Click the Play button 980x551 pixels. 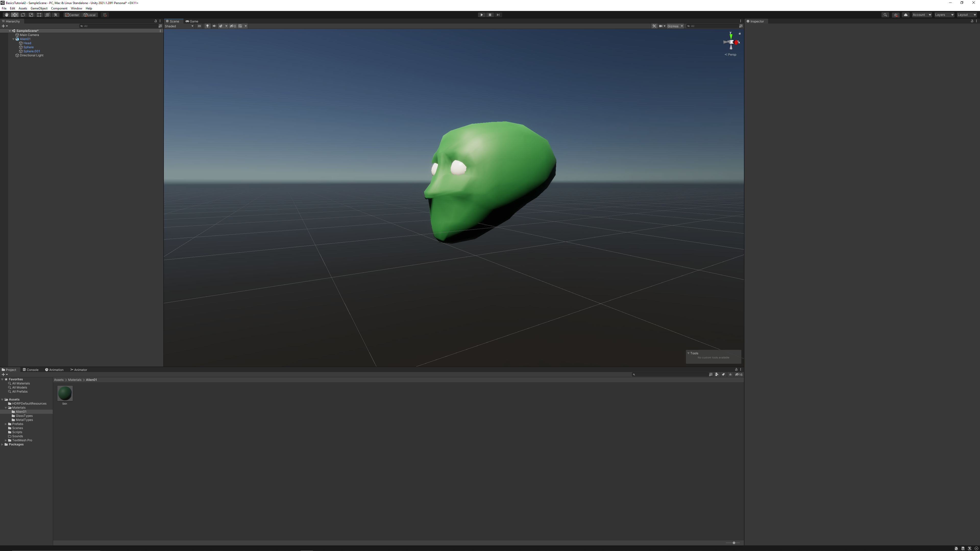tap(482, 15)
